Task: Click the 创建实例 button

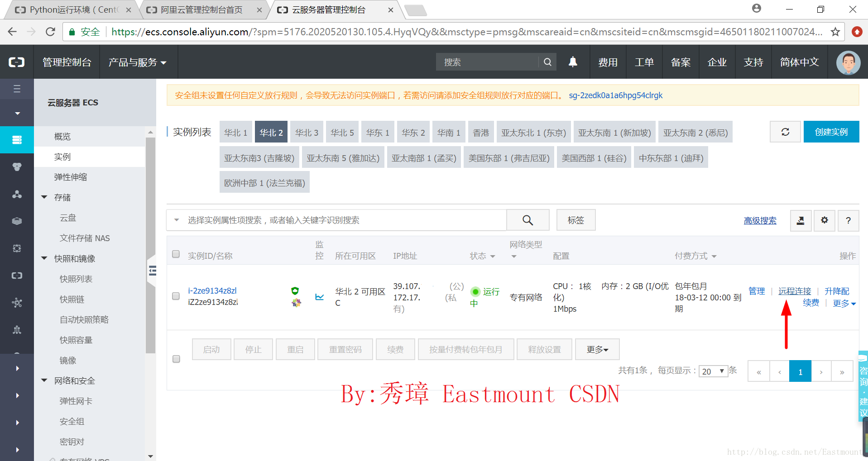Action: pos(831,132)
